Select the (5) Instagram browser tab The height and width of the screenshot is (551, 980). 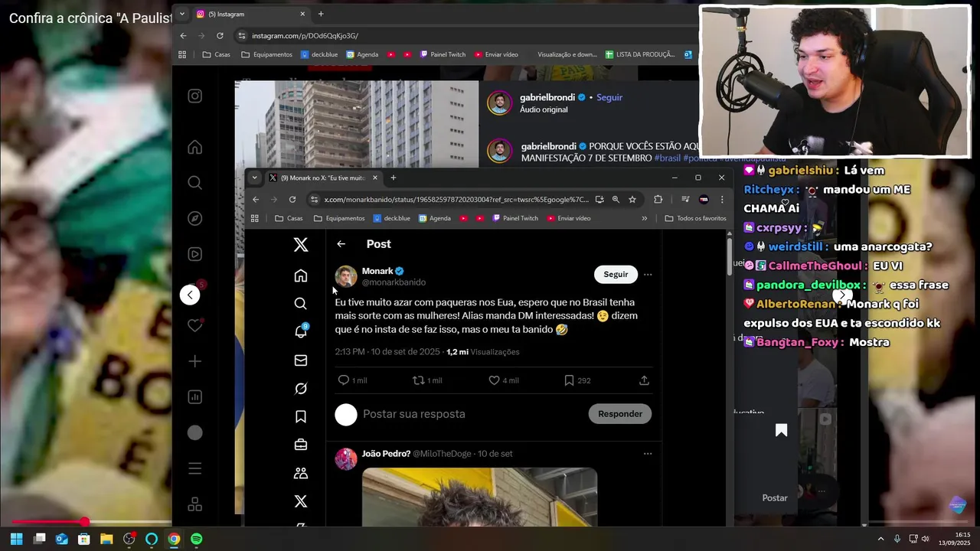(250, 14)
